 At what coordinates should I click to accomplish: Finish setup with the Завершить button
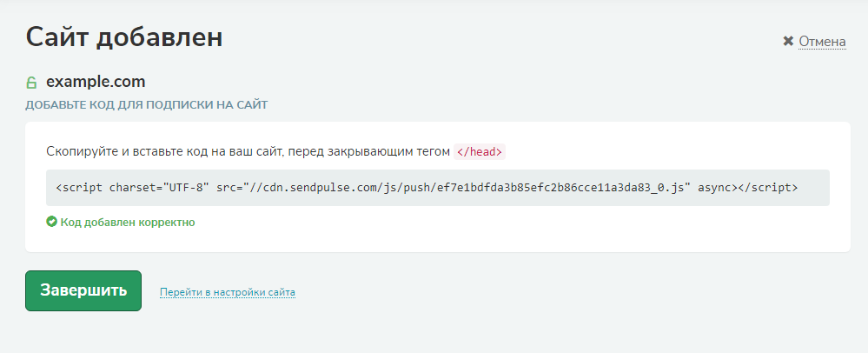(83, 290)
